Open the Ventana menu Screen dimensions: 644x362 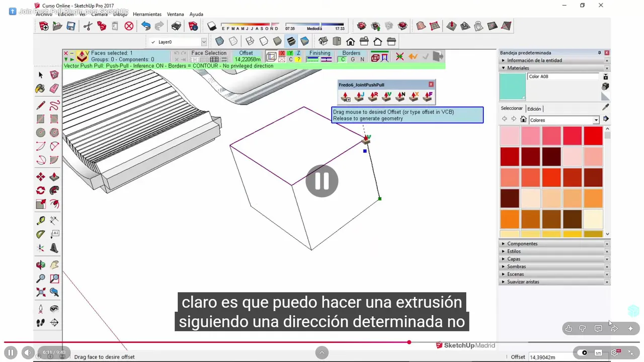click(x=176, y=14)
